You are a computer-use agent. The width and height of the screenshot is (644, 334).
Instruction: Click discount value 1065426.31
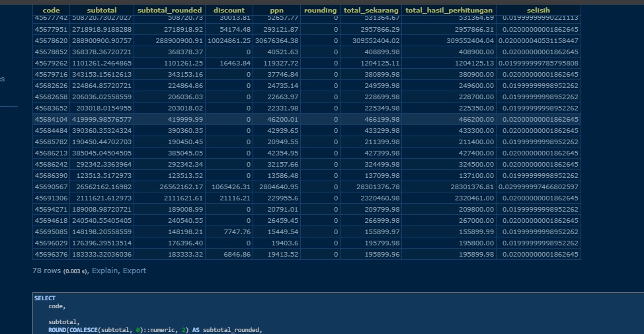click(229, 187)
